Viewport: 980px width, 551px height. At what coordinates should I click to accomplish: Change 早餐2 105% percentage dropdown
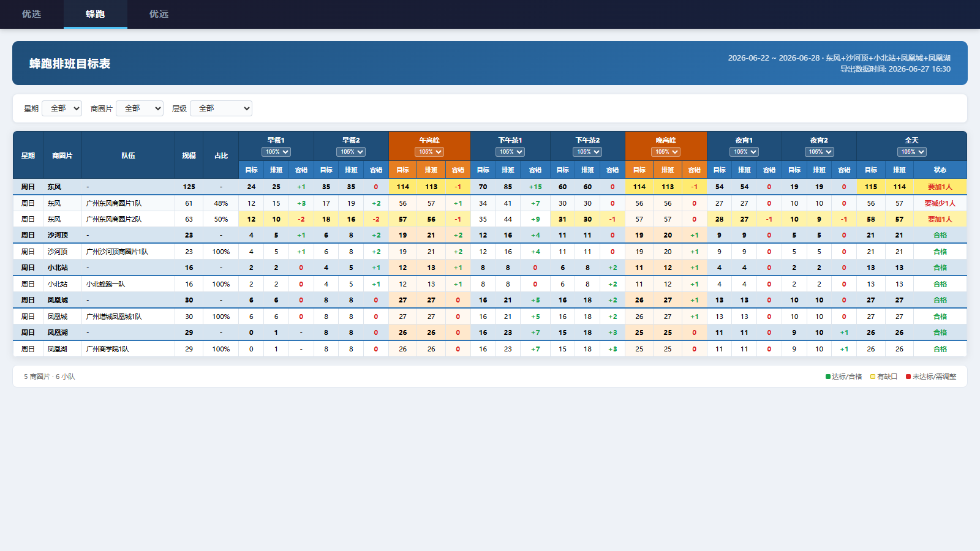tap(351, 152)
